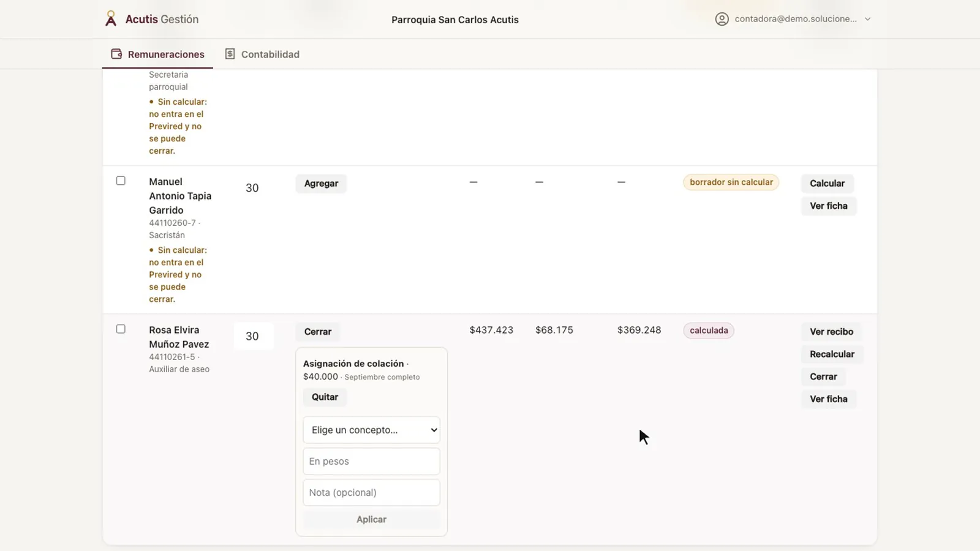This screenshot has height=551, width=980.
Task: Click the Contabilidad ledger icon
Action: coord(230,54)
